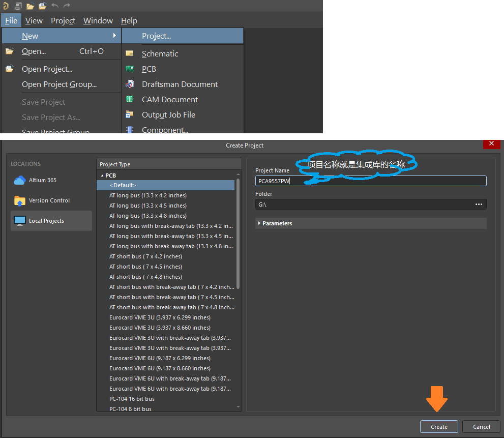Click the Project Type list scrollbar
Image resolution: width=504 pixels, height=439 pixels.
pyautogui.click(x=238, y=233)
